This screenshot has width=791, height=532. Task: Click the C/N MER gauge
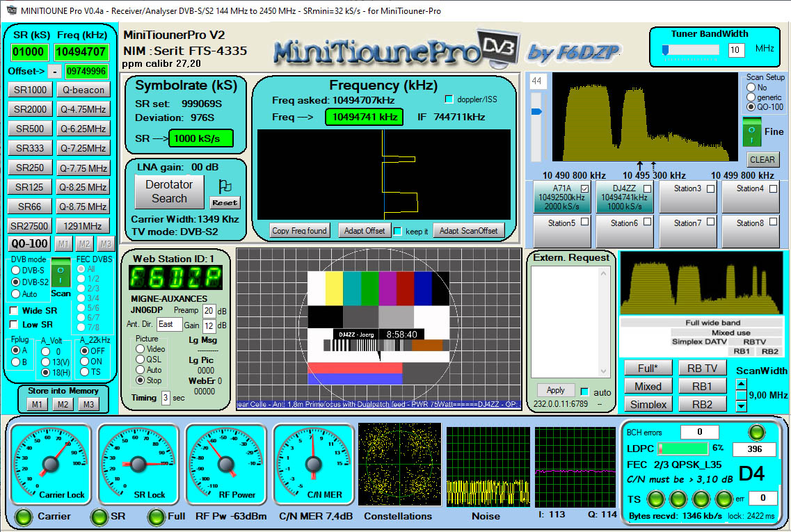[313, 465]
